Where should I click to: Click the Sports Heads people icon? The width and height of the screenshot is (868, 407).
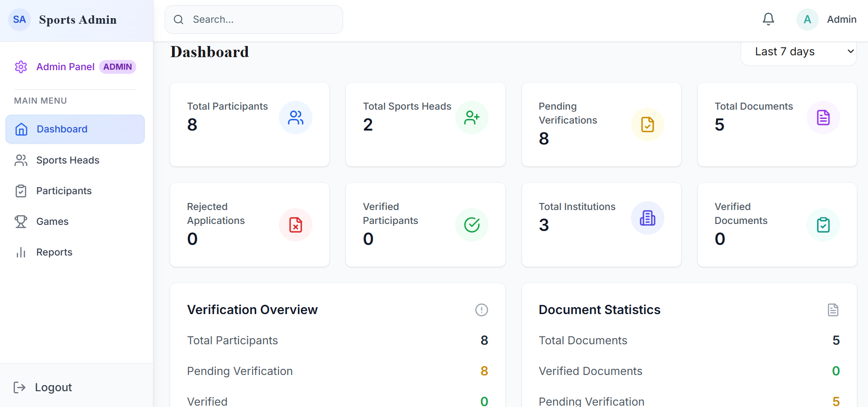[21, 160]
